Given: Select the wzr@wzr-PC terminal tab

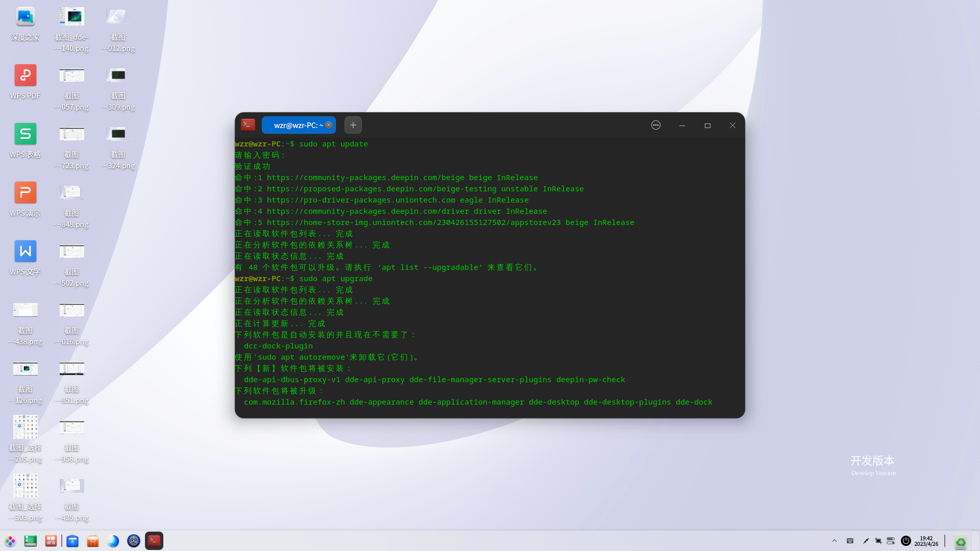Looking at the screenshot, I should coord(299,125).
